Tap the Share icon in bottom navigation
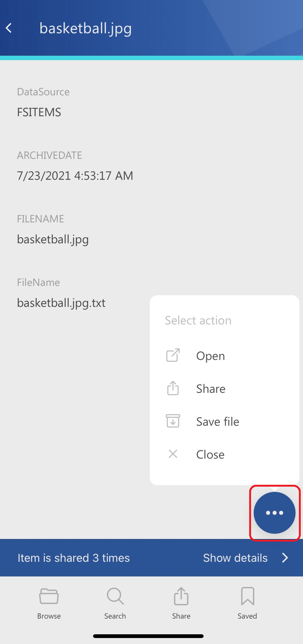This screenshot has height=644, width=303. point(181,596)
